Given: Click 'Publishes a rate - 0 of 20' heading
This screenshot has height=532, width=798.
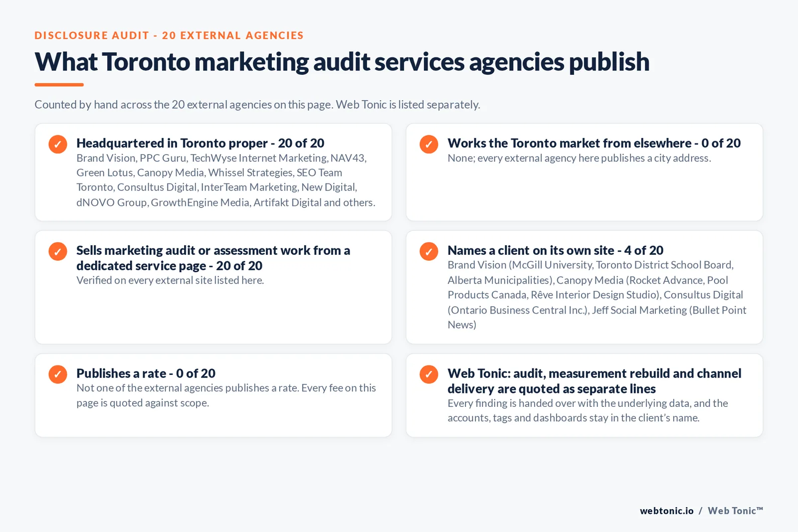Looking at the screenshot, I should [146, 373].
